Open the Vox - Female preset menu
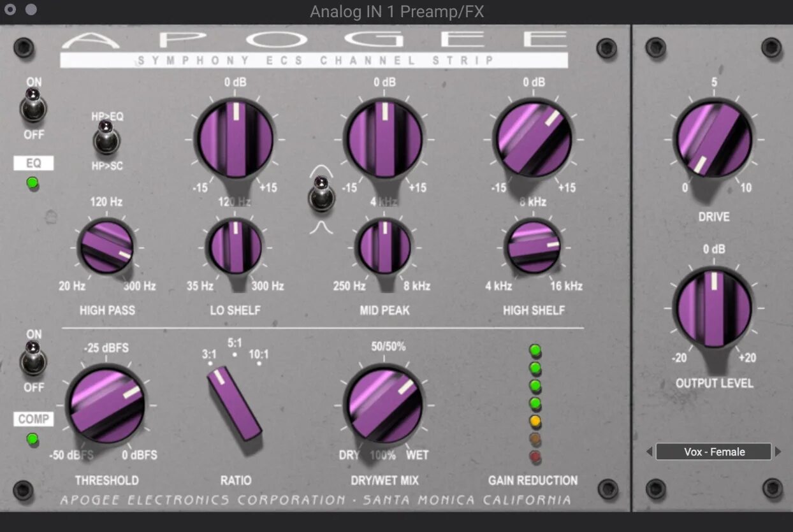 [714, 452]
